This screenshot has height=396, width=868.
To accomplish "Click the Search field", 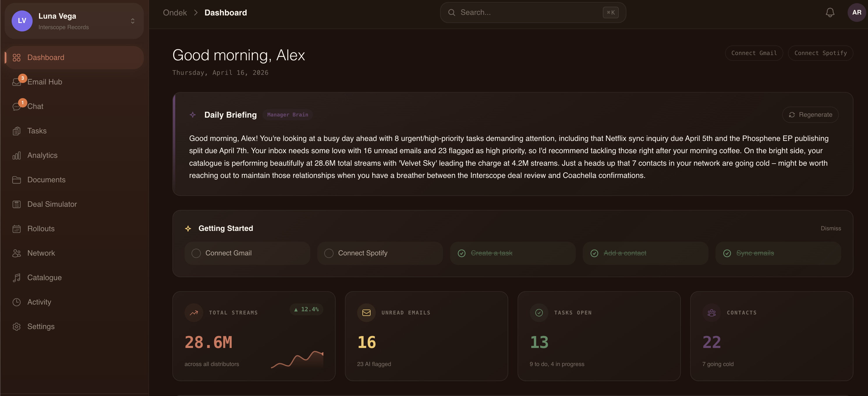I will 532,13.
